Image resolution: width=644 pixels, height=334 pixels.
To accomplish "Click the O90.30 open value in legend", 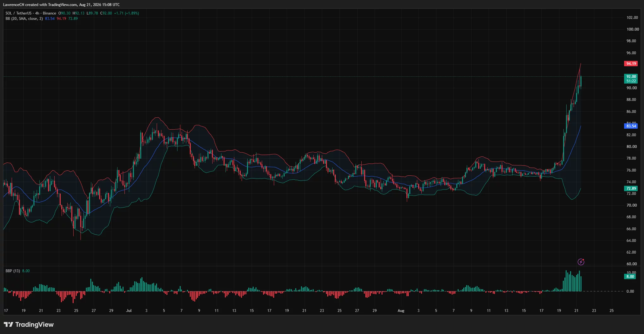I will (64, 13).
